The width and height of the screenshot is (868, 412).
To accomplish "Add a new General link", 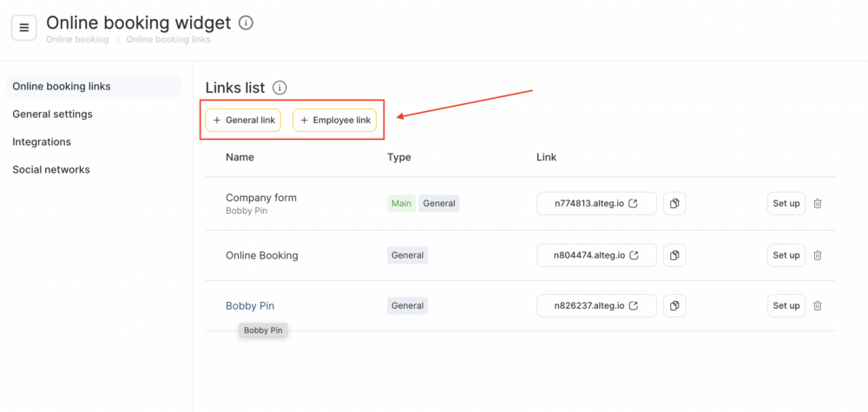I will click(x=243, y=120).
